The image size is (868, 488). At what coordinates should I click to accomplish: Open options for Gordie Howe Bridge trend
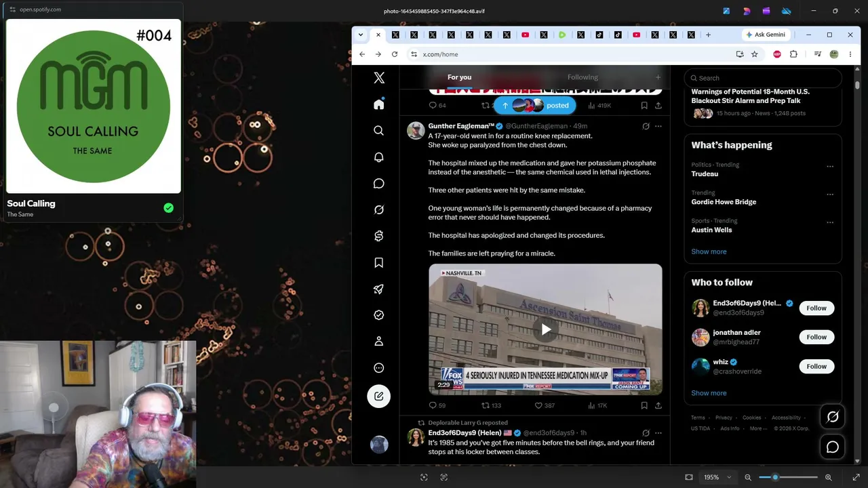[x=830, y=195]
